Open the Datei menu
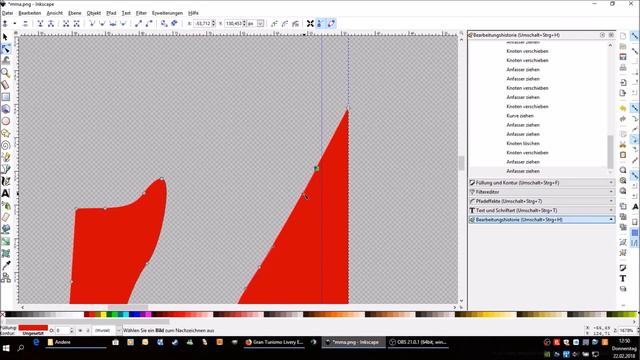This screenshot has height=360, width=640. [7, 13]
